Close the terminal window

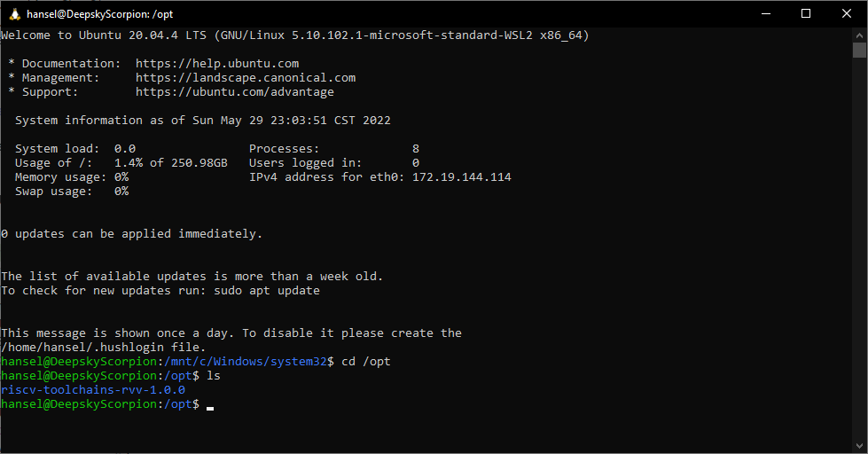[x=847, y=14]
